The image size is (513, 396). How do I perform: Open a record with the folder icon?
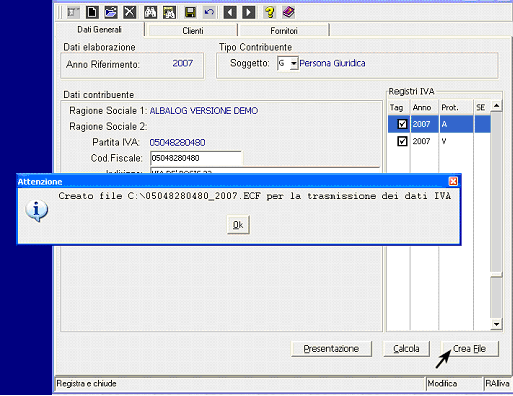[111, 12]
